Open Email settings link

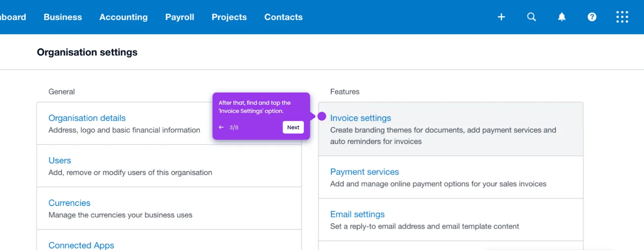[357, 214]
